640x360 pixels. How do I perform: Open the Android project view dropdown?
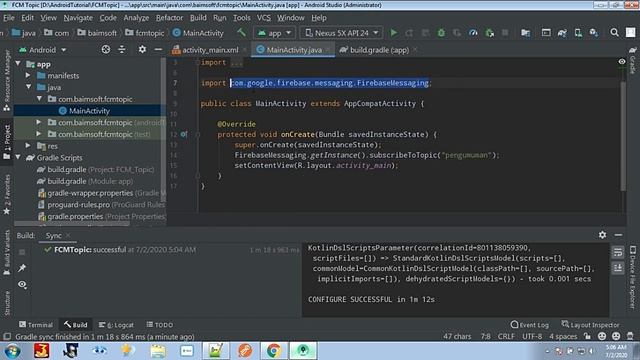(x=42, y=50)
